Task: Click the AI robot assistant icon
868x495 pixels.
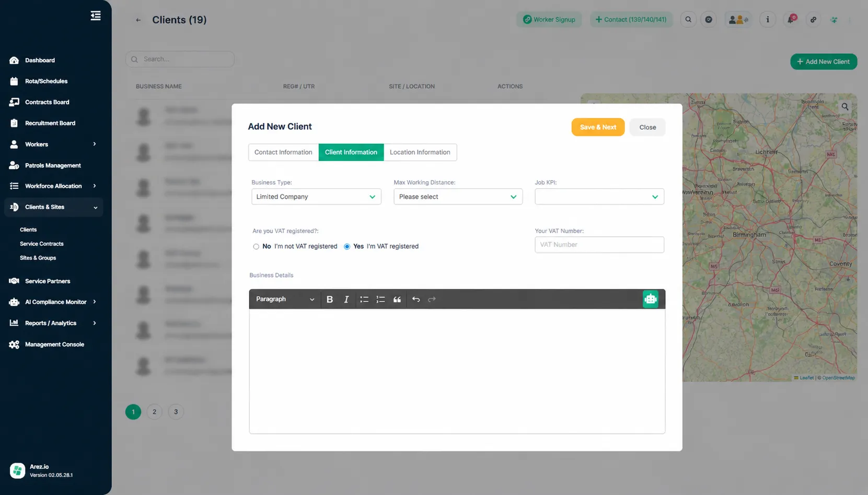Action: tap(650, 299)
